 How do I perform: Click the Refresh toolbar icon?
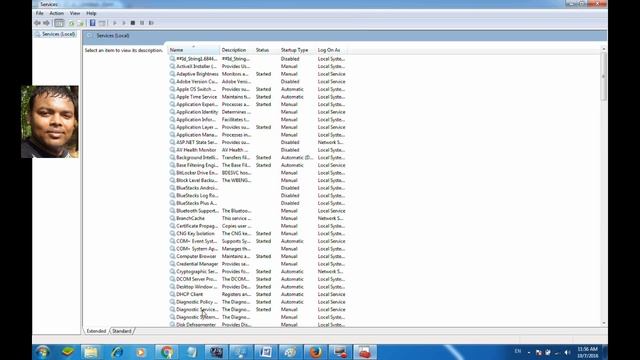(71, 23)
